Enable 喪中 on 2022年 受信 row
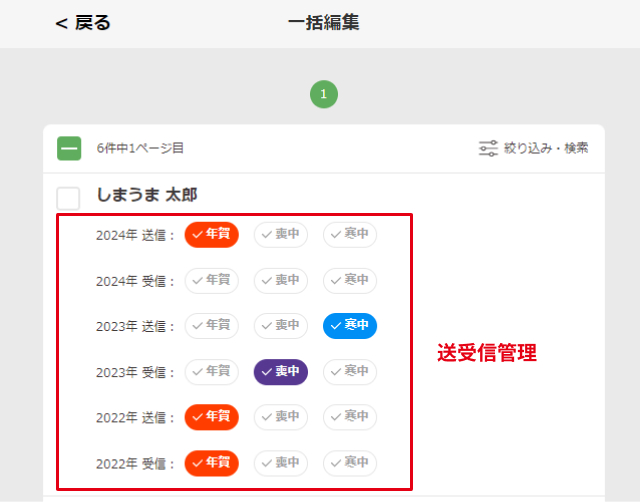This screenshot has height=502, width=640. pyautogui.click(x=281, y=463)
